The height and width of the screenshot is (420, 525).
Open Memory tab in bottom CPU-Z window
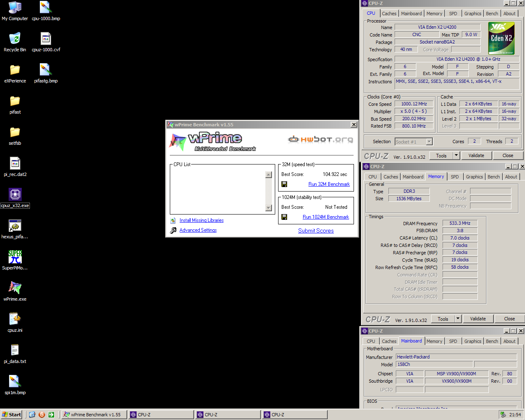click(434, 341)
